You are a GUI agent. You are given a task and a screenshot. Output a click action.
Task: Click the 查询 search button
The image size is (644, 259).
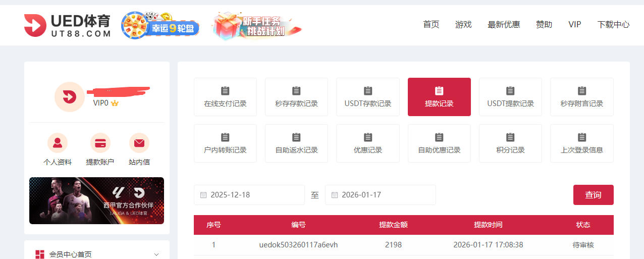pos(593,195)
